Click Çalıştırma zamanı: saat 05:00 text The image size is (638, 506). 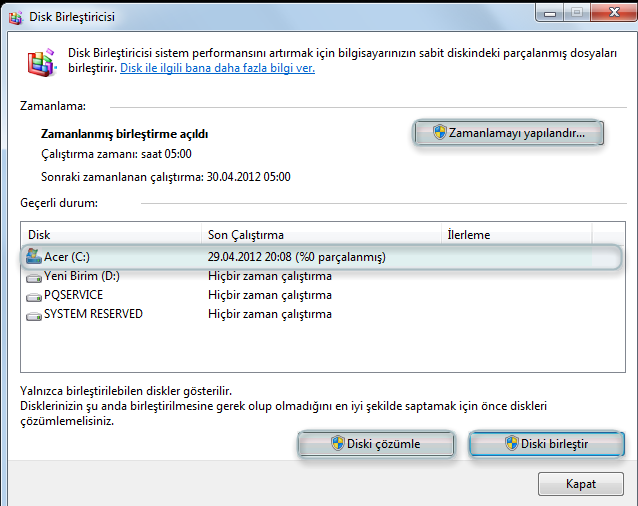pyautogui.click(x=116, y=154)
